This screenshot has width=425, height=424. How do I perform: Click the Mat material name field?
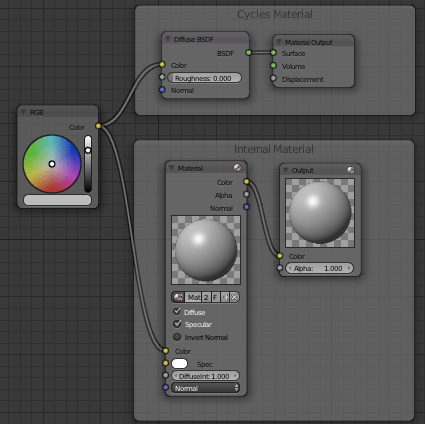pyautogui.click(x=193, y=297)
